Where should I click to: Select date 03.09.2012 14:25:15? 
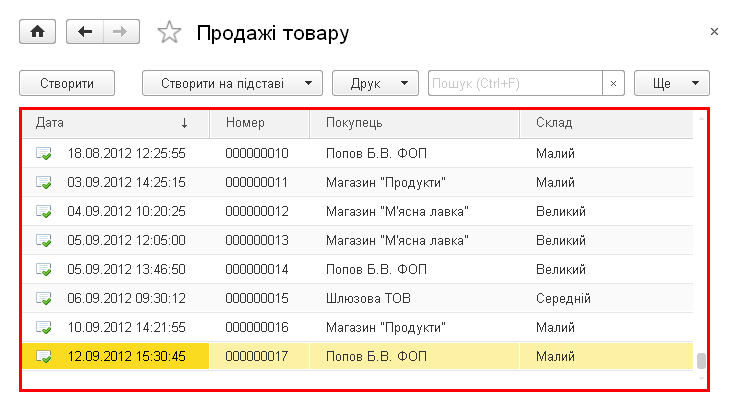pyautogui.click(x=126, y=183)
